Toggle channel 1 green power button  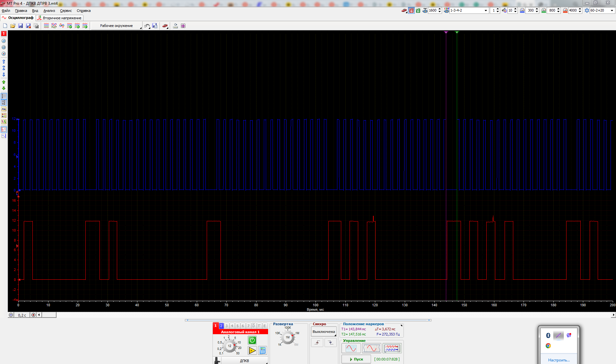252,340
